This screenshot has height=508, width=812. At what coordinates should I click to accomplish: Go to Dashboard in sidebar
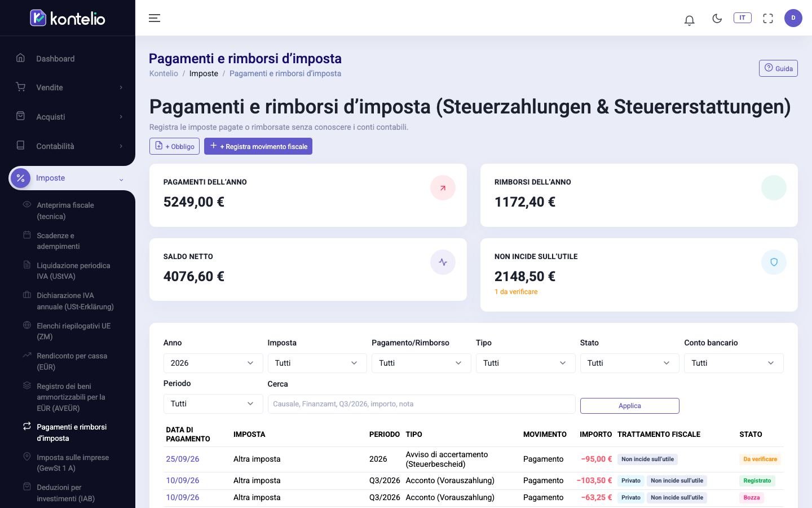click(x=68, y=59)
